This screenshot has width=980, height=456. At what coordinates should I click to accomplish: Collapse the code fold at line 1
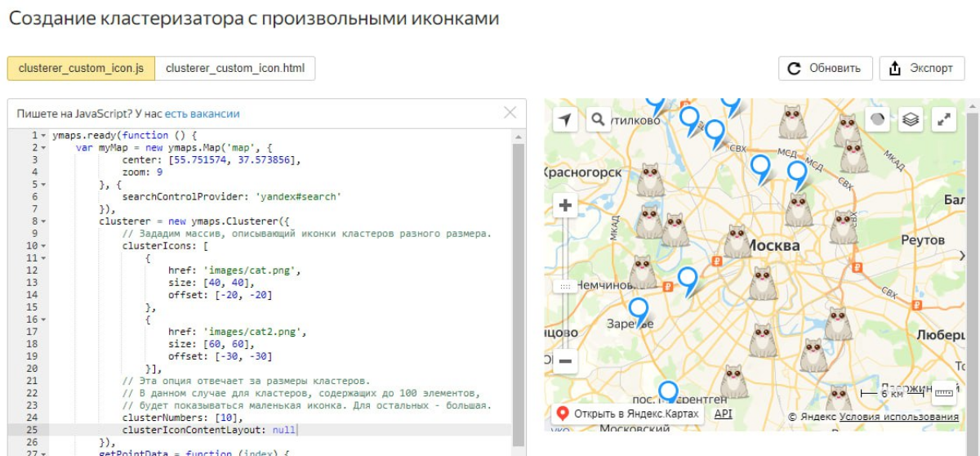tap(43, 136)
